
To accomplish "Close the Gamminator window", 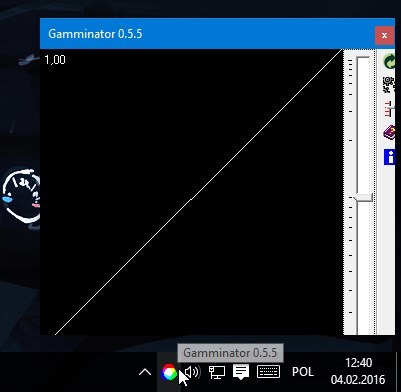I will 384,35.
